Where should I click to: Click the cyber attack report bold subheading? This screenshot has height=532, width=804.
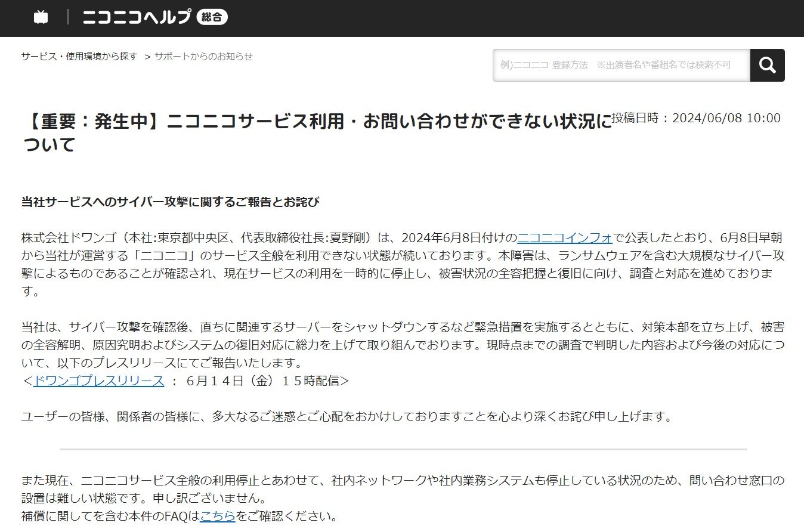tap(170, 202)
